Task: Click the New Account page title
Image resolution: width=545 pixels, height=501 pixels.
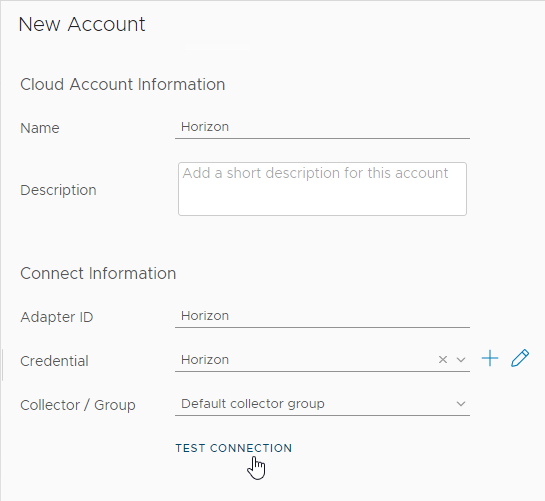Action: 82,24
